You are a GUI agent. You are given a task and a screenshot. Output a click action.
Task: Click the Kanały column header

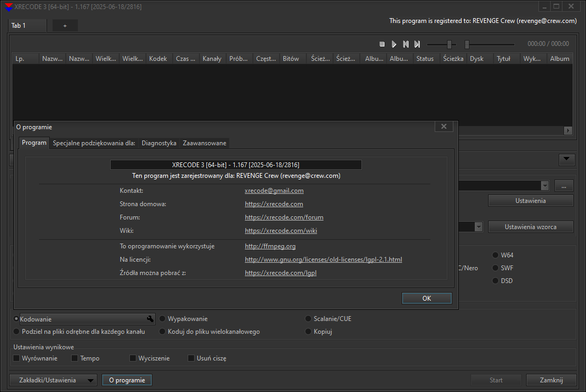[x=212, y=59]
